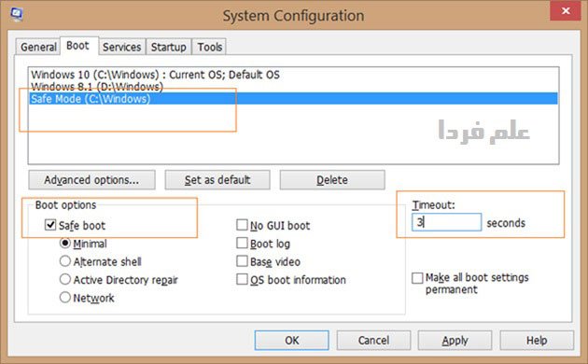Choose the Alternate shell radio option
588x364 pixels.
[65, 261]
